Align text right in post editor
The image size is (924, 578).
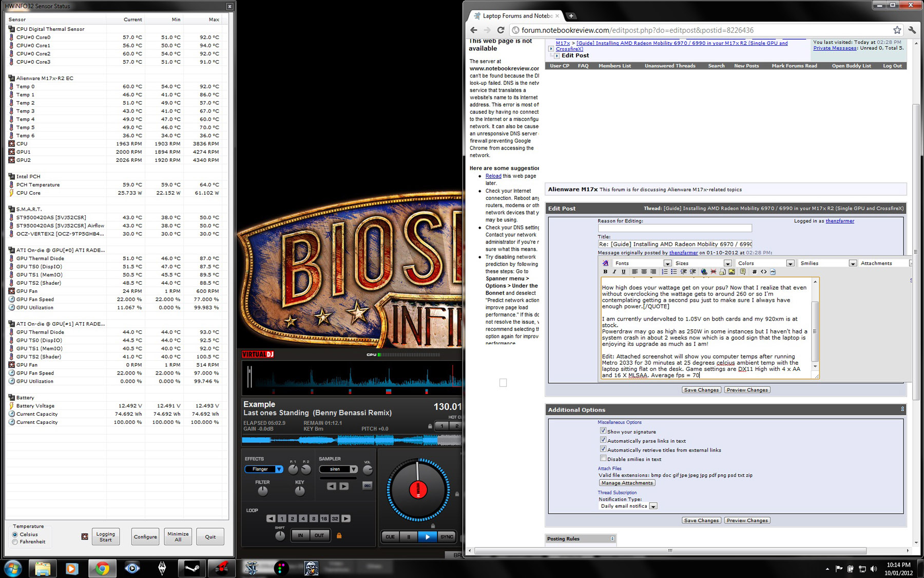[x=653, y=272]
